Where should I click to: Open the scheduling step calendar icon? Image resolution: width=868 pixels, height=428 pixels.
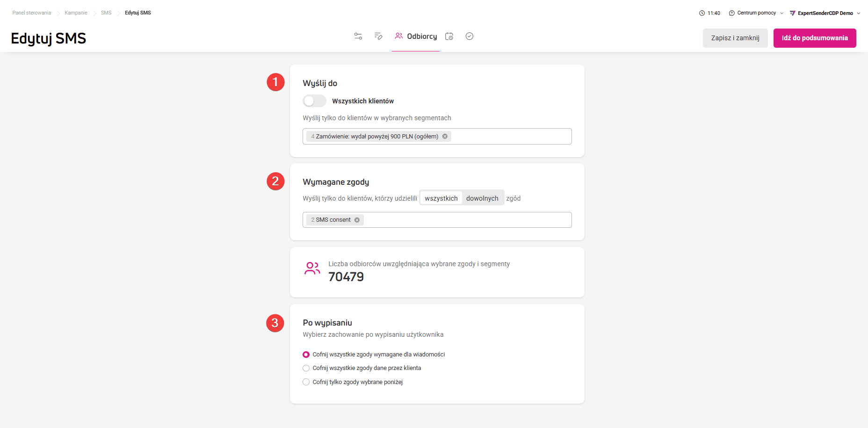(449, 36)
